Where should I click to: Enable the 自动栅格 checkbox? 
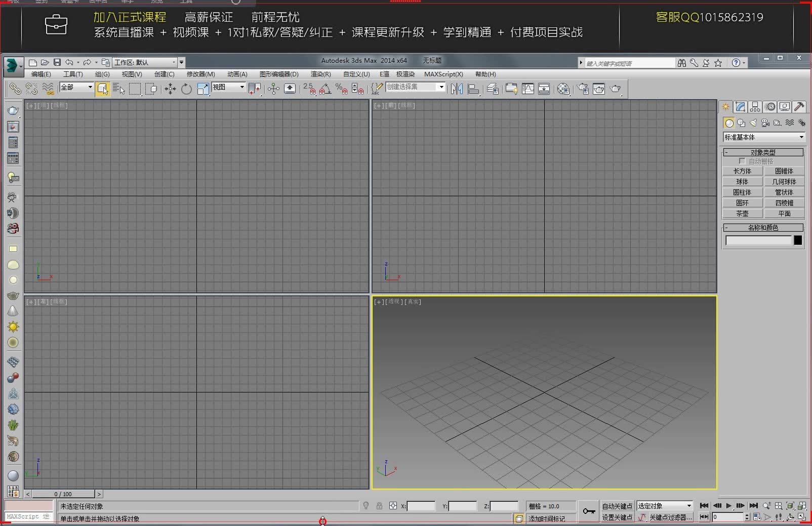pos(743,160)
